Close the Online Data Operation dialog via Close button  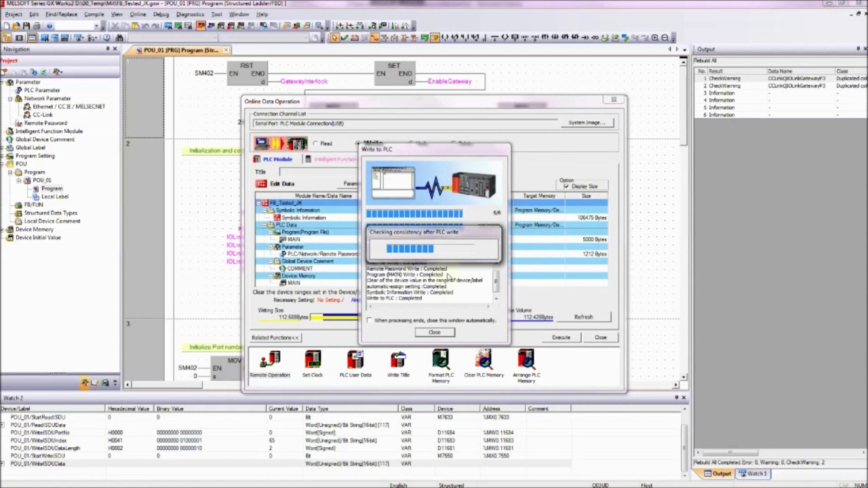[601, 338]
